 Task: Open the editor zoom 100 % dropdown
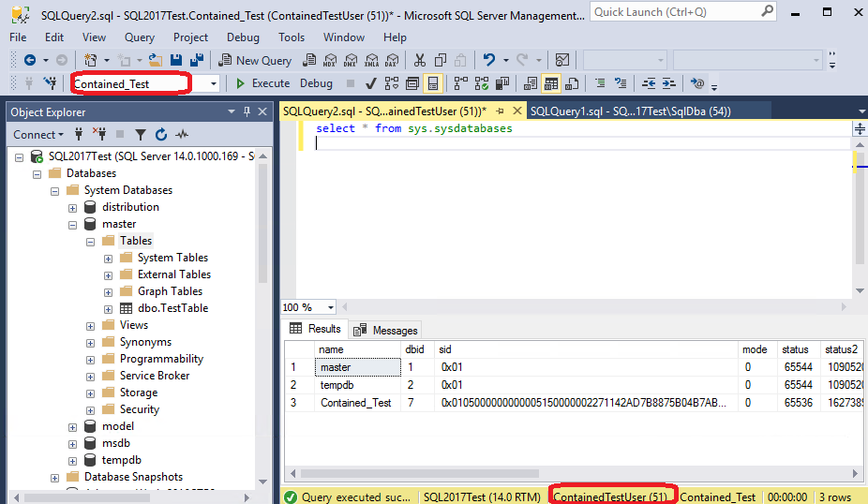(331, 307)
